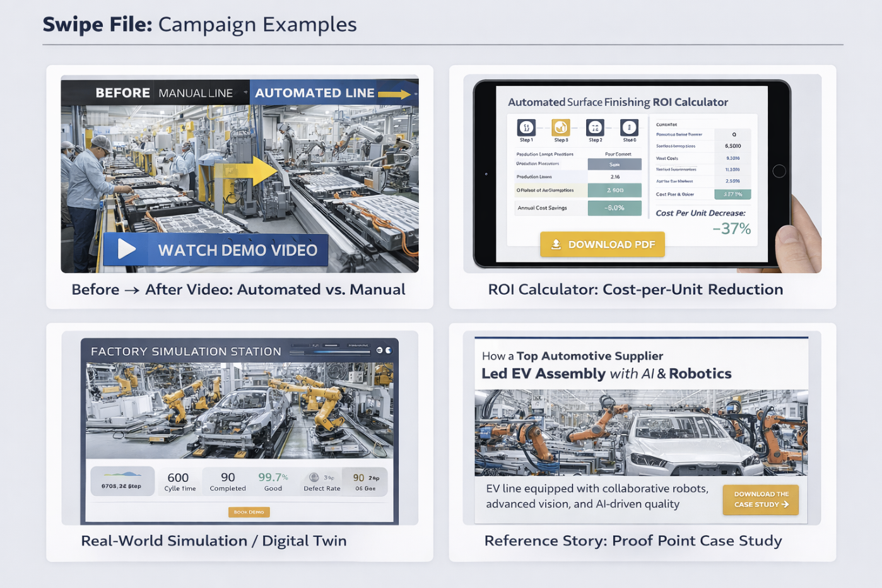
Task: Click the yellow arrow beside Automated Line
Action: 395,94
